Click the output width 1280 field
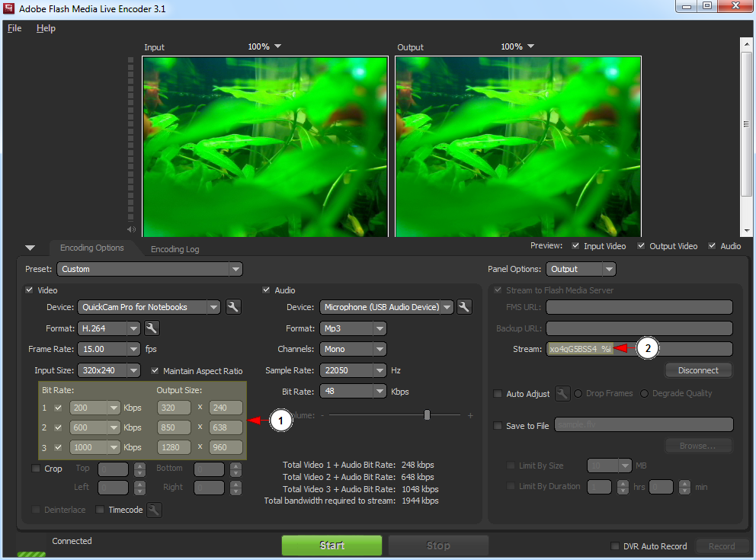756x560 pixels. coord(174,447)
